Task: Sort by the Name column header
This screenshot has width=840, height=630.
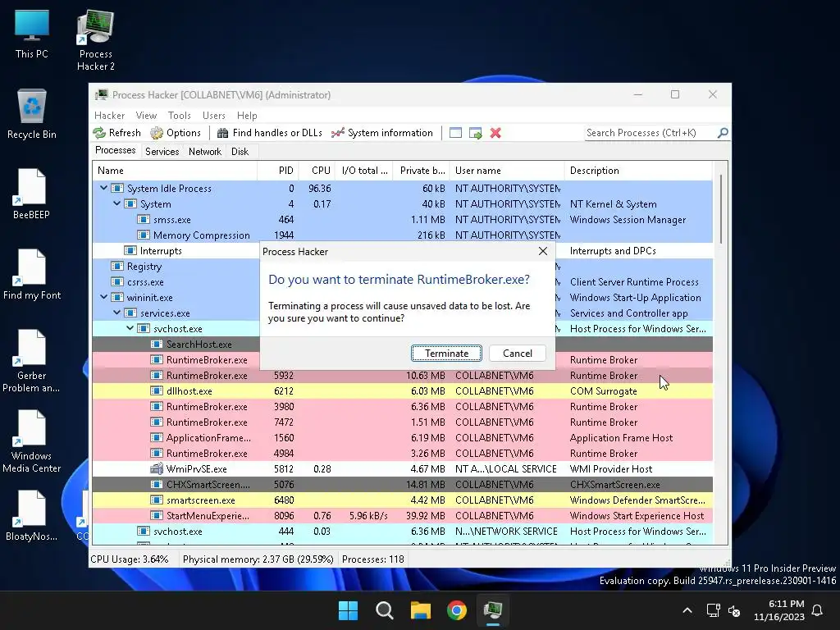Action: click(x=176, y=171)
